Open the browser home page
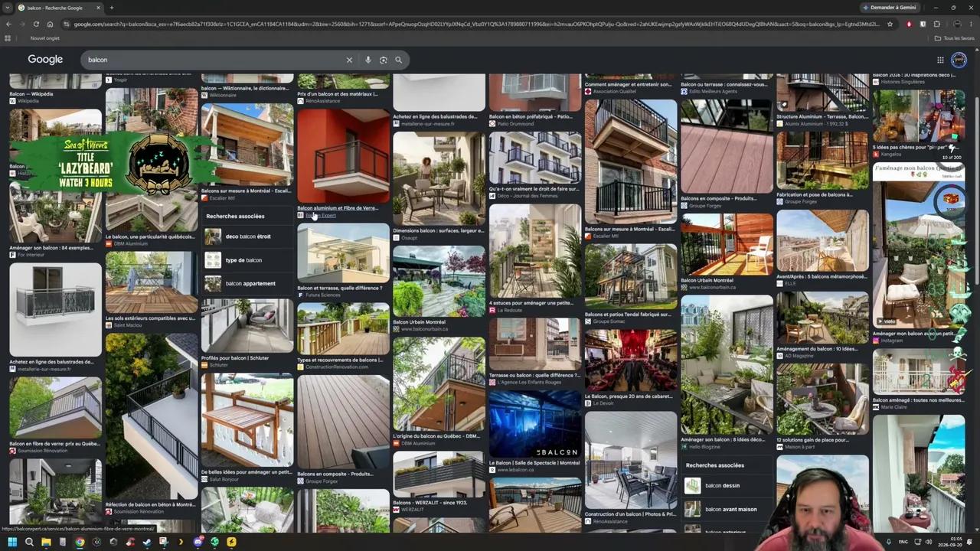The height and width of the screenshot is (551, 980). [x=50, y=24]
